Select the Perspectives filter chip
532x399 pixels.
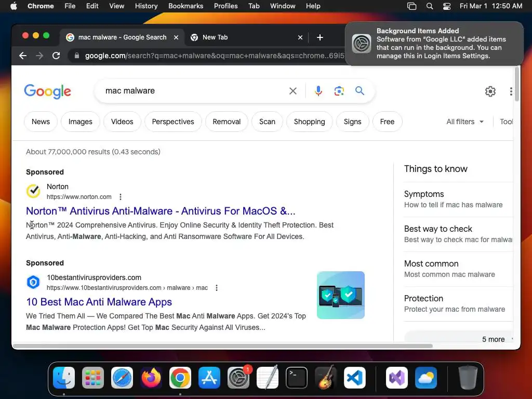click(173, 122)
